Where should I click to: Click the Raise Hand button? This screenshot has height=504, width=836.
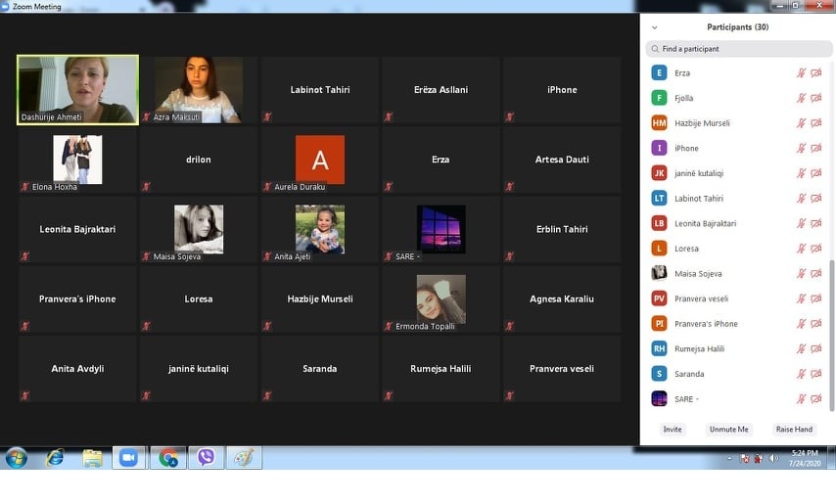click(x=794, y=430)
